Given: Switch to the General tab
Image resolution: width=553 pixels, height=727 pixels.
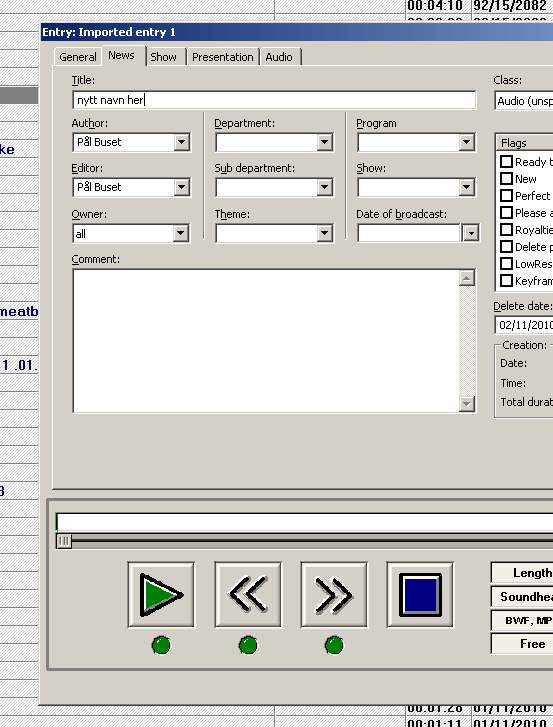Looking at the screenshot, I should click(x=78, y=57).
